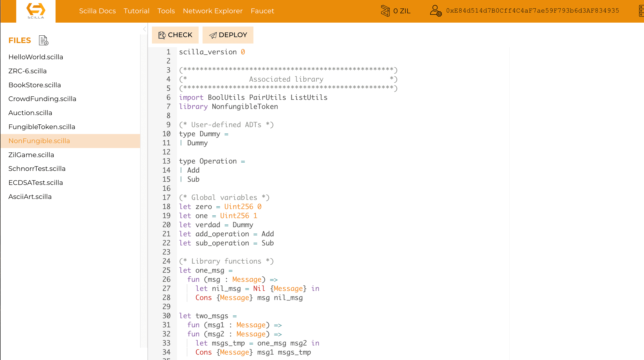Click the wallet address text
Screen dimensions: 644x360
532,11
